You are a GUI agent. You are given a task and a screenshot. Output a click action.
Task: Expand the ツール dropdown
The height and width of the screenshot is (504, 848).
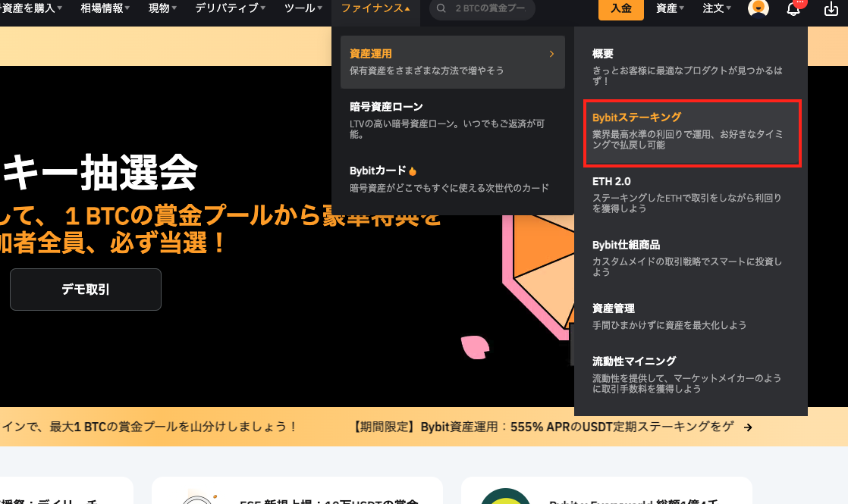coord(303,8)
